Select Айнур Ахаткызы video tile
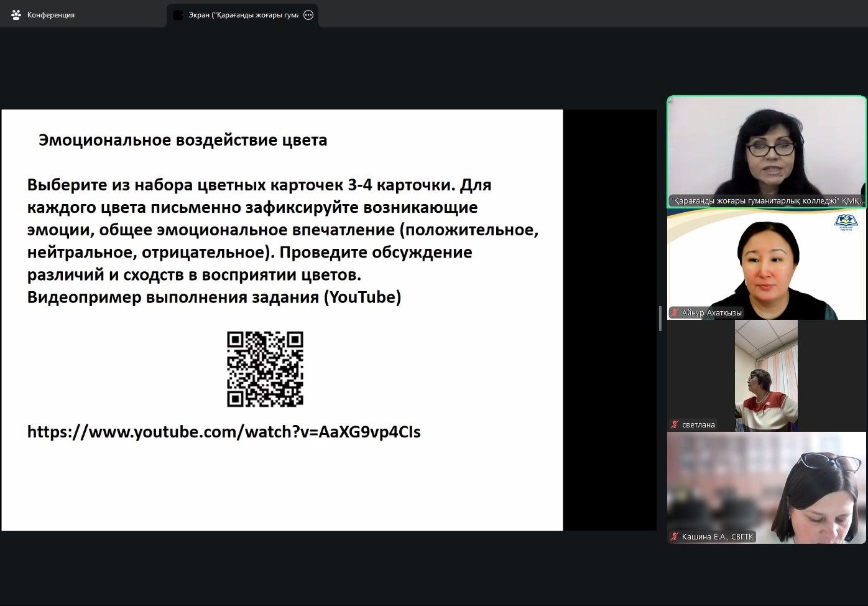868x606 pixels. pos(766,264)
